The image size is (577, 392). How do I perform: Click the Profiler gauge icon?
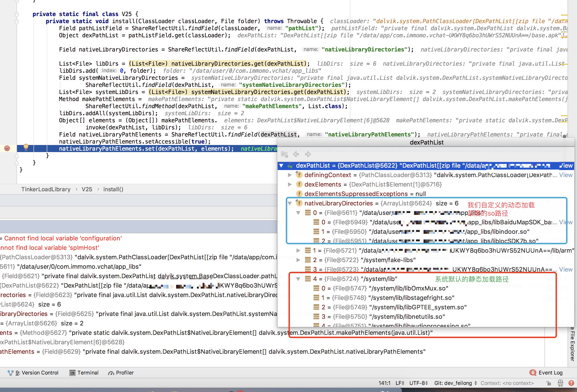tap(111, 373)
